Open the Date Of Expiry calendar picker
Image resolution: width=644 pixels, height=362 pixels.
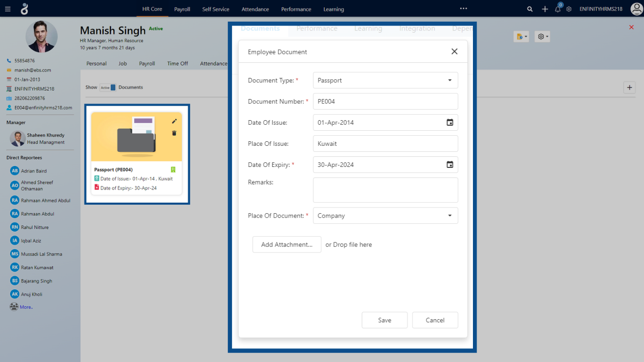click(x=450, y=164)
